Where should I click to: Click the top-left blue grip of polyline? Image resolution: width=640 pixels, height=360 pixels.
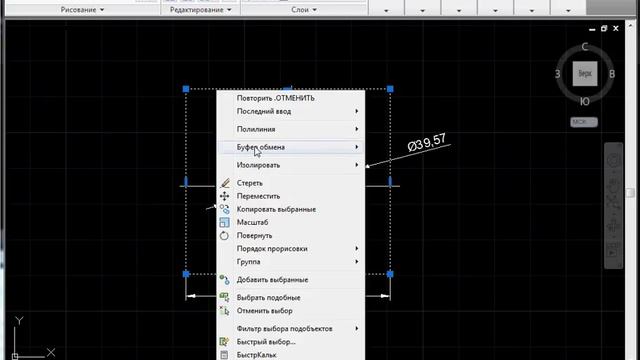pyautogui.click(x=186, y=89)
